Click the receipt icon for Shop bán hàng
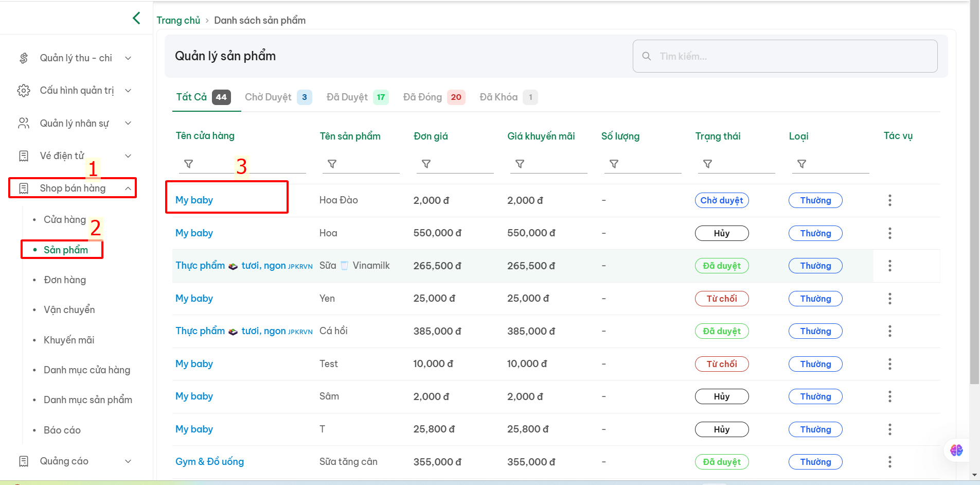 (24, 188)
